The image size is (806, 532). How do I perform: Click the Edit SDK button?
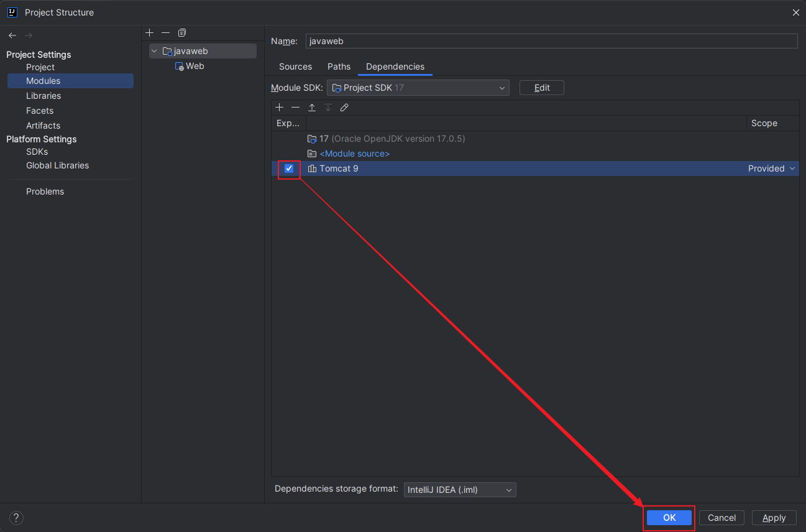pos(542,88)
